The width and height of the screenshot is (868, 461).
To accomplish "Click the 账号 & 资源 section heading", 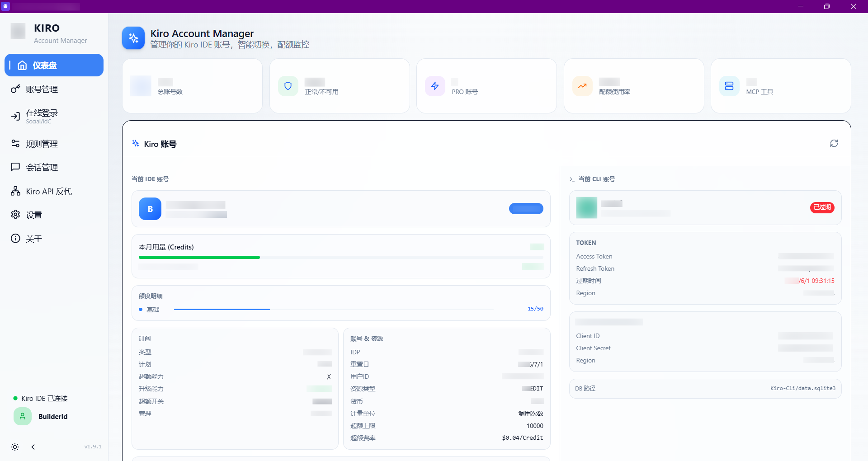I will [x=367, y=339].
